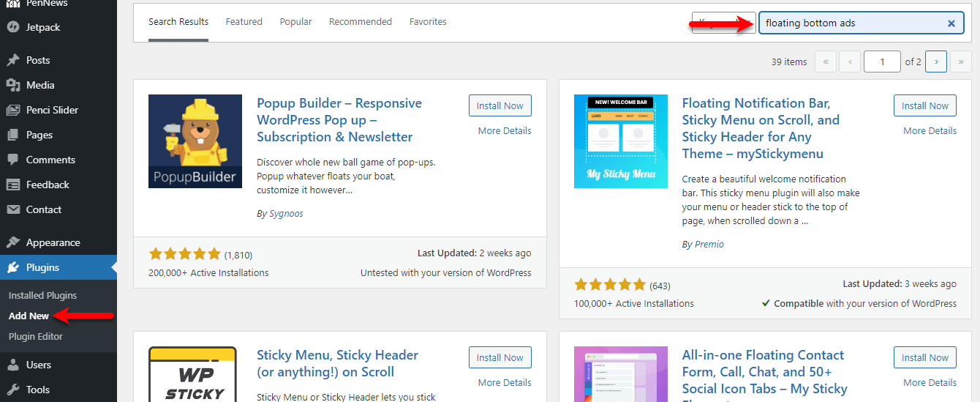Jump to last page of results

pyautogui.click(x=961, y=62)
